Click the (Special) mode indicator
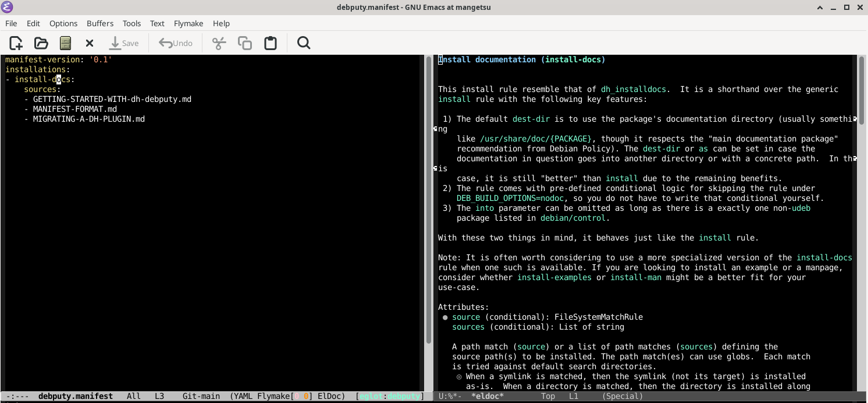 (622, 396)
